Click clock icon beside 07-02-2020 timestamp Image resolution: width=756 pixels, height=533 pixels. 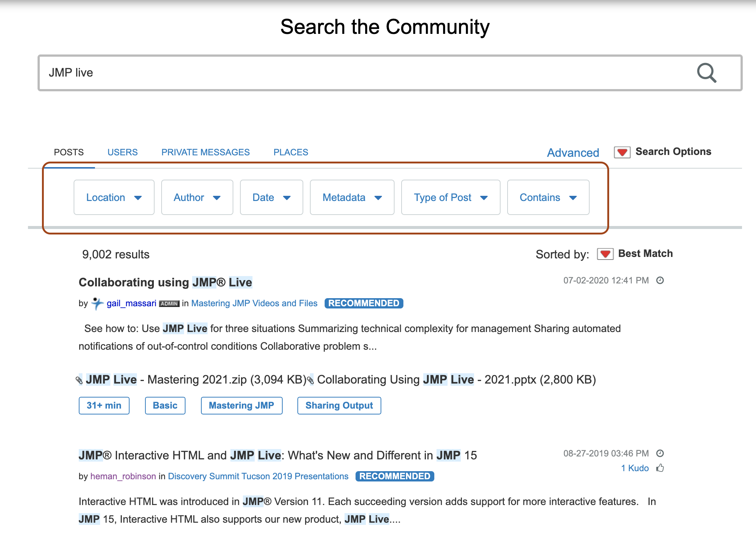[x=660, y=280]
